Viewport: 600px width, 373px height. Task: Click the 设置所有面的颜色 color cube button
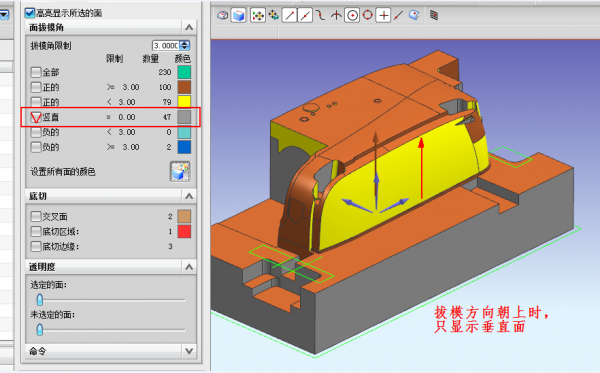180,171
